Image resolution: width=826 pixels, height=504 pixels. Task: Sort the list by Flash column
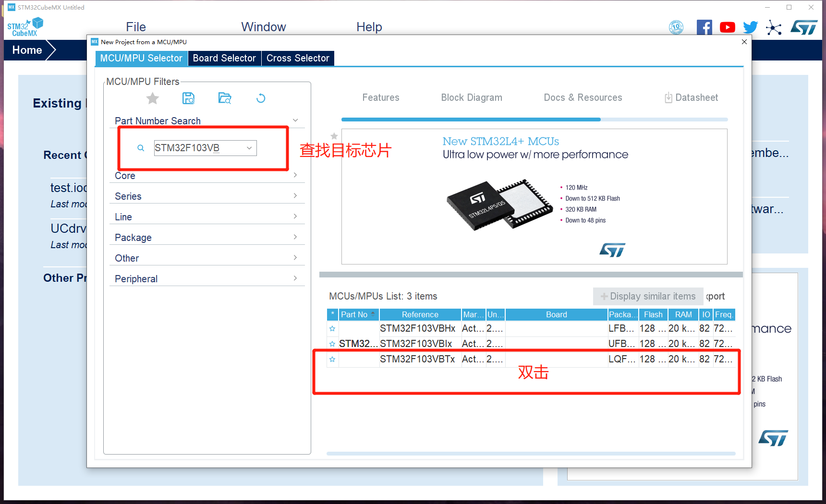pos(653,314)
